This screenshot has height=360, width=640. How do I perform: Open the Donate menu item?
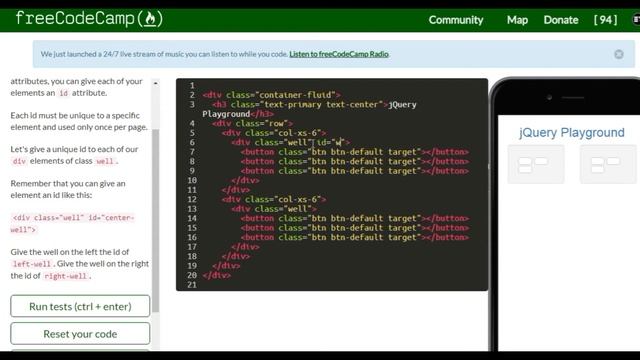pyautogui.click(x=561, y=20)
